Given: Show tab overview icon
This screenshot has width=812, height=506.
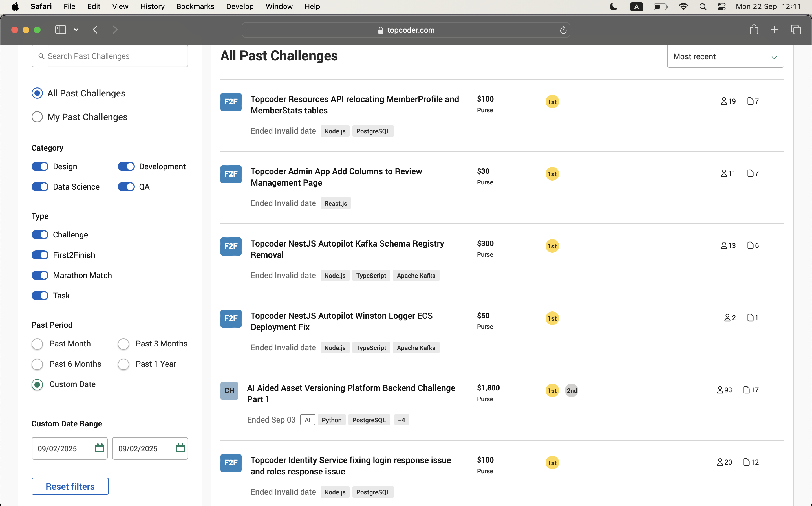Looking at the screenshot, I should [796, 30].
